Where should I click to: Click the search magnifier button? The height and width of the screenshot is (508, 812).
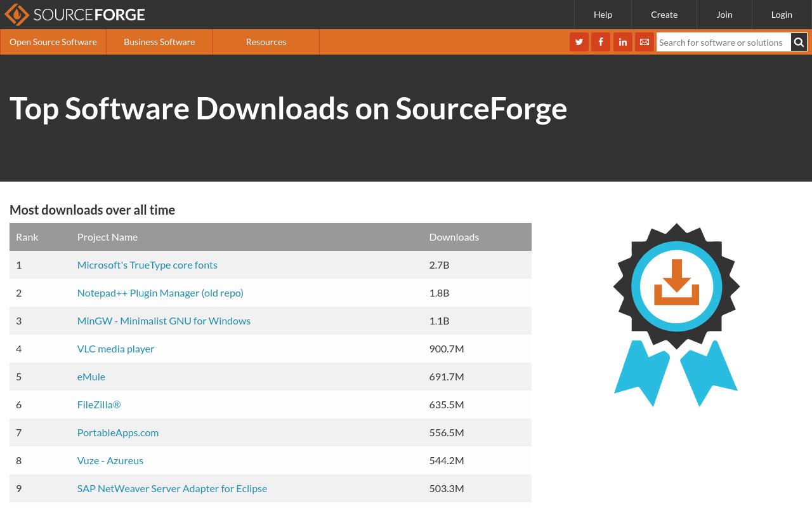[x=799, y=42]
